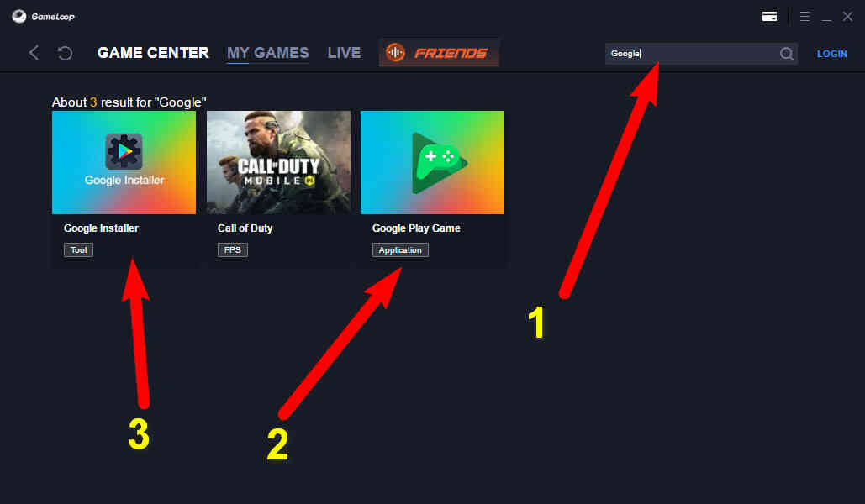Image resolution: width=865 pixels, height=504 pixels.
Task: Click the card-shaped icon in title bar
Action: tap(769, 17)
